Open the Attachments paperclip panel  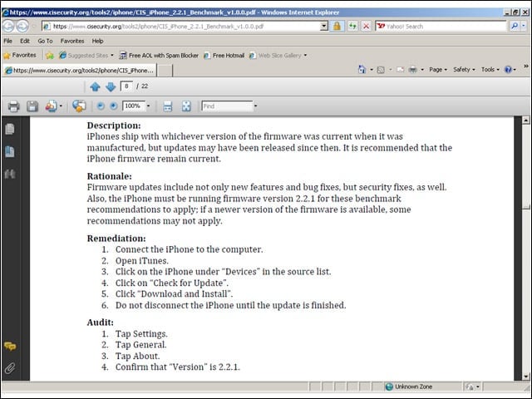click(10, 368)
